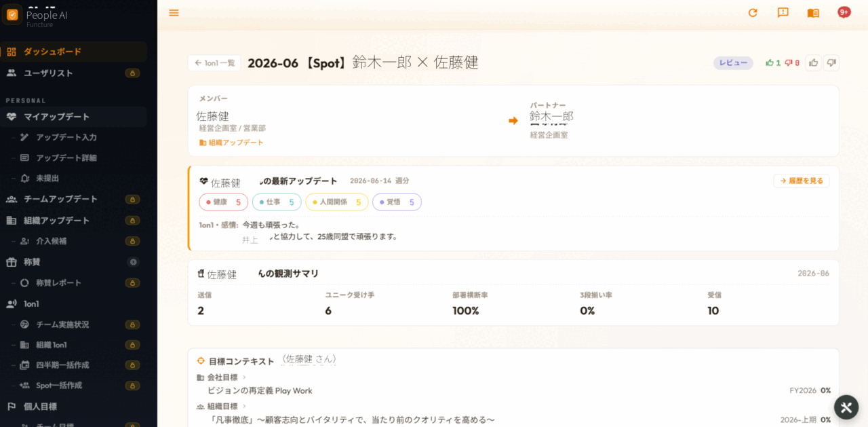This screenshot has width=868, height=427.
Task: Toggle the hamburger menu icon
Action: [x=174, y=13]
